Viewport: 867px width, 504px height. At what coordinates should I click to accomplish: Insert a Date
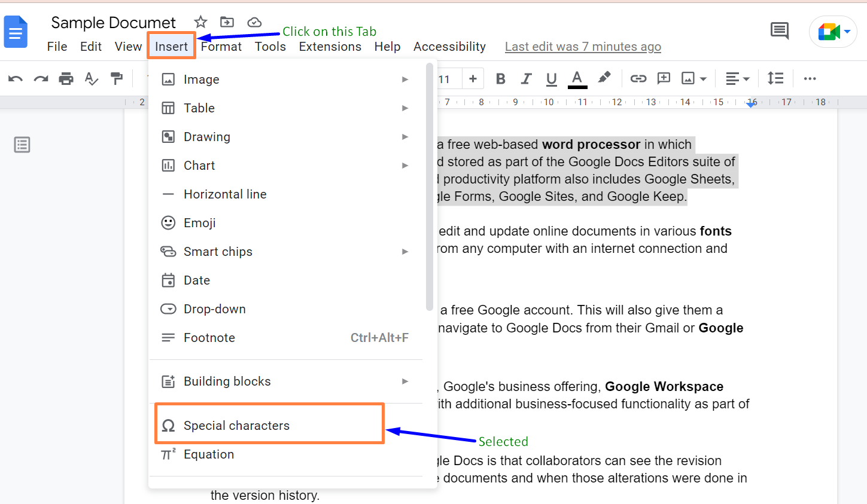tap(286, 280)
